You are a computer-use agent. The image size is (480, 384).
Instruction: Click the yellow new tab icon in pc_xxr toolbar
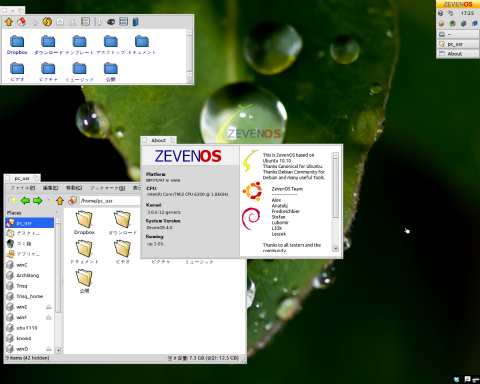pyautogui.click(x=13, y=201)
